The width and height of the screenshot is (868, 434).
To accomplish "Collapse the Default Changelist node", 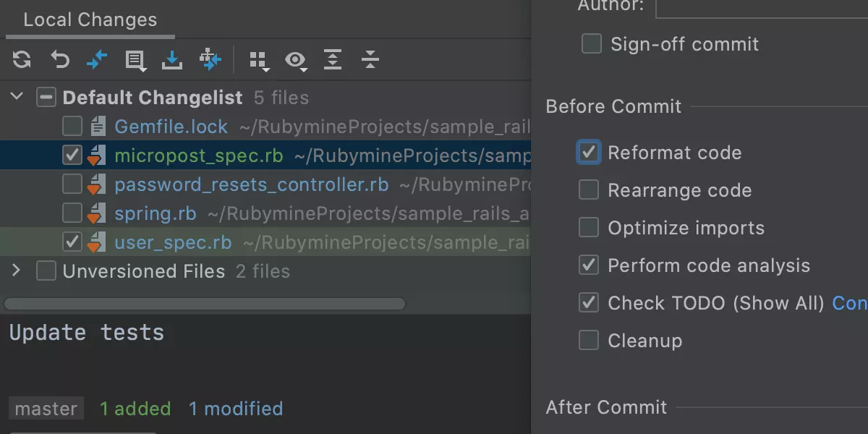I will [x=17, y=97].
